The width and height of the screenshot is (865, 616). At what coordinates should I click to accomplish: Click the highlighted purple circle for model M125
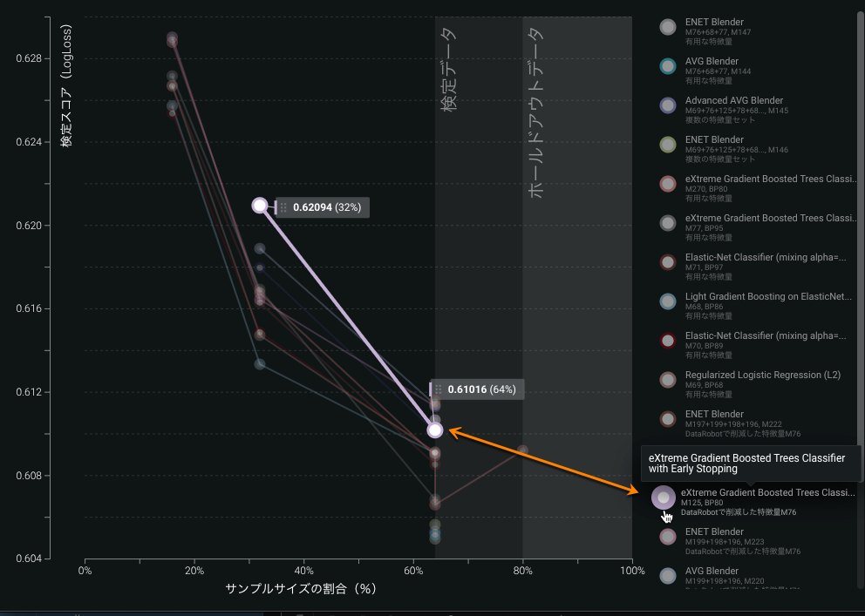coord(664,498)
